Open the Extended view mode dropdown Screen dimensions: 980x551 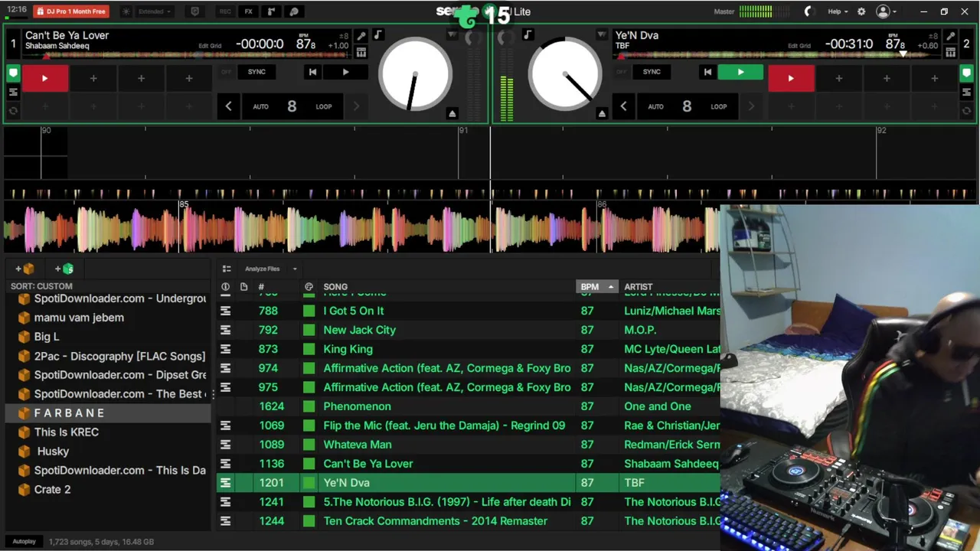click(155, 11)
